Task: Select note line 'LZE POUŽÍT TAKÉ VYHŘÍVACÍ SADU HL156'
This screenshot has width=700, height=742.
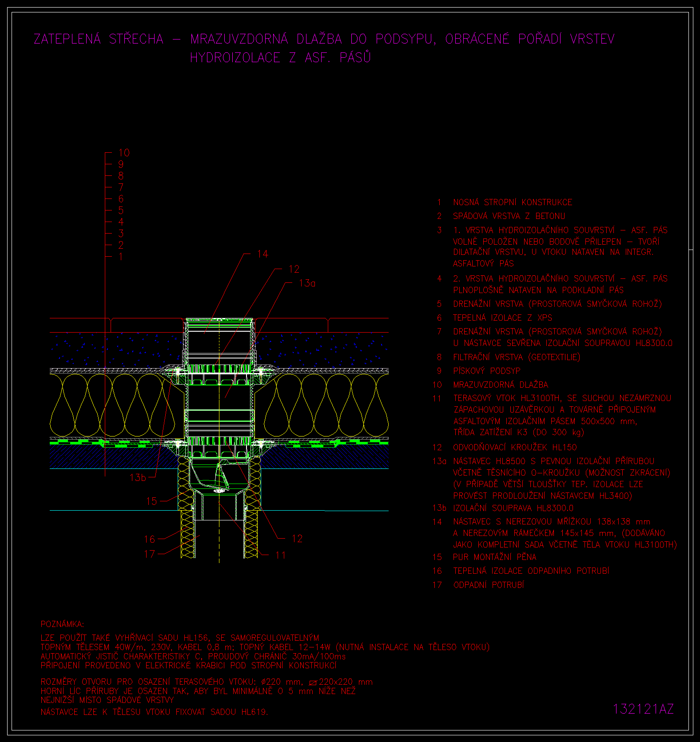Action: click(x=179, y=638)
